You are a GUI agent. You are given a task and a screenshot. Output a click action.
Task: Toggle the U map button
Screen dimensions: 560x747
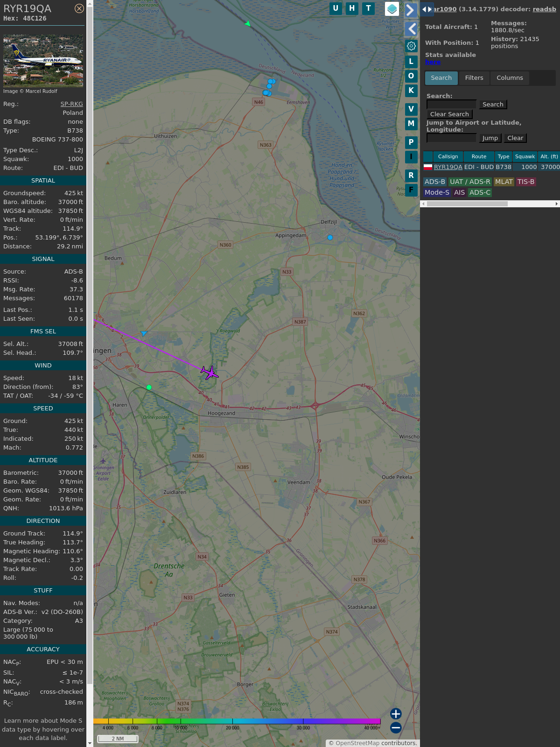coord(336,8)
